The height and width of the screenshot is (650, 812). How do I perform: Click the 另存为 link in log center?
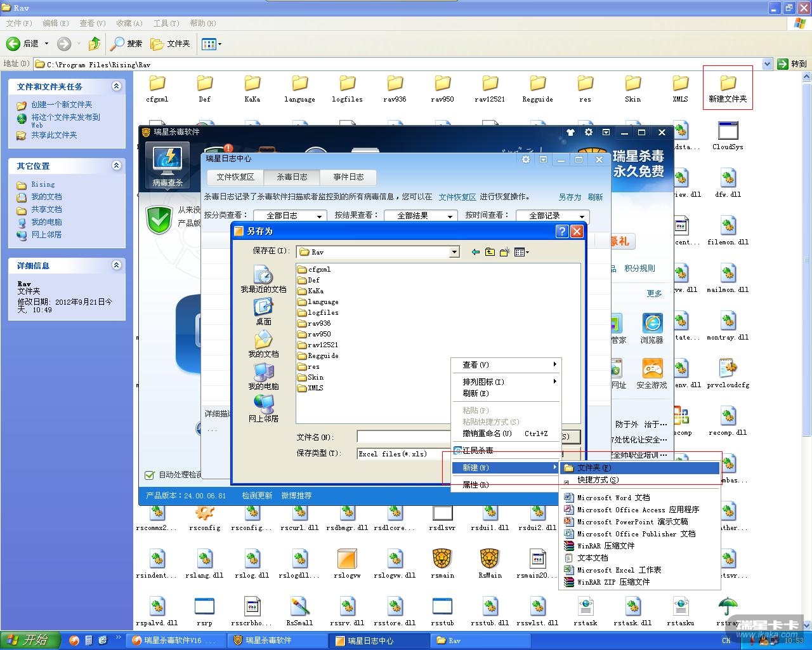[x=570, y=197]
